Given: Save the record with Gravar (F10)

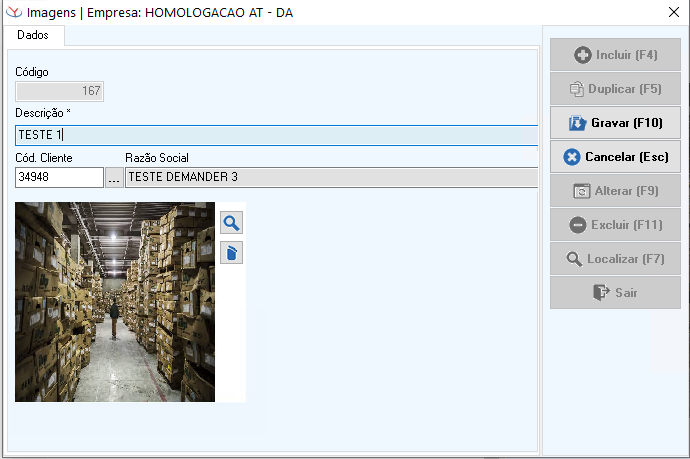Looking at the screenshot, I should pyautogui.click(x=615, y=123).
